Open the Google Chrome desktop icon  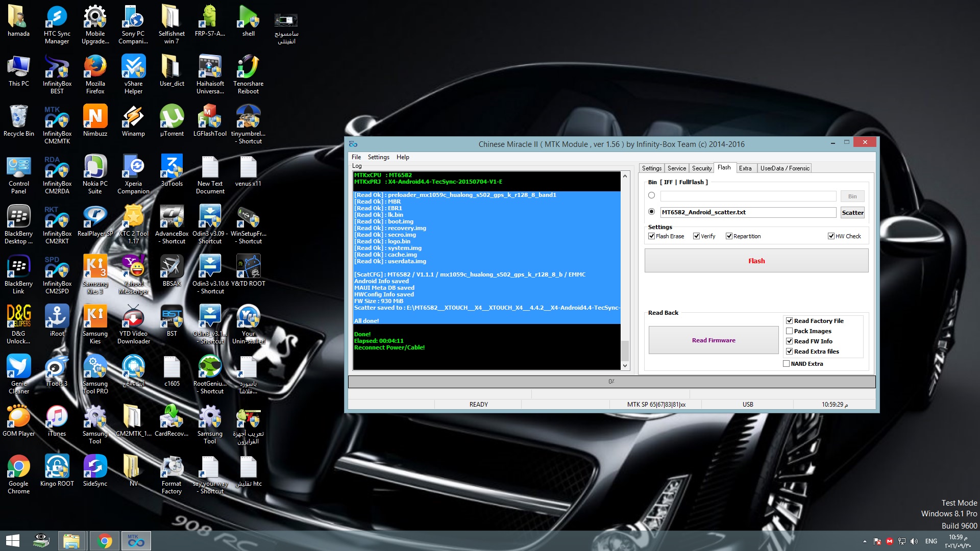coord(18,474)
